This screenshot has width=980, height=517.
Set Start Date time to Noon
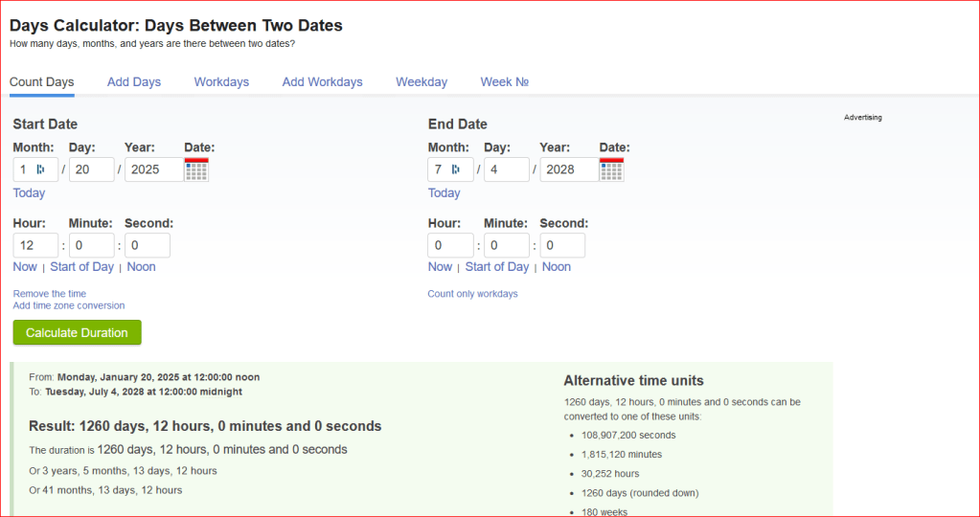tap(141, 267)
